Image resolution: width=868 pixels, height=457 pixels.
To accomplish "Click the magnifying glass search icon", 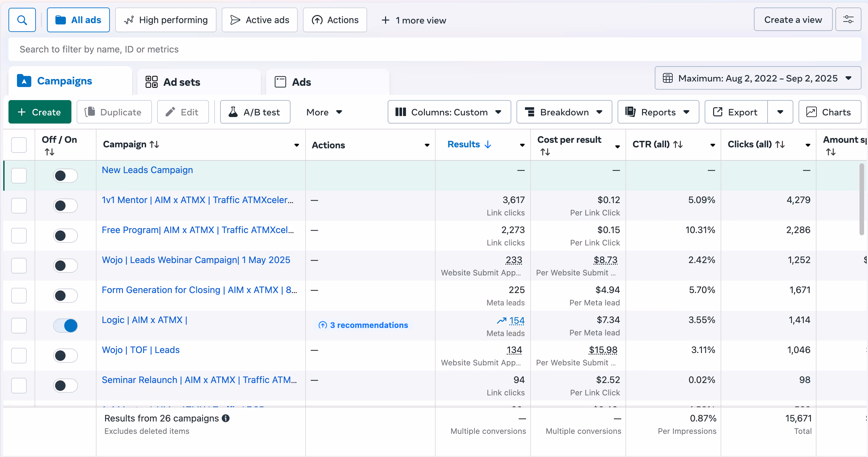I will (x=22, y=20).
